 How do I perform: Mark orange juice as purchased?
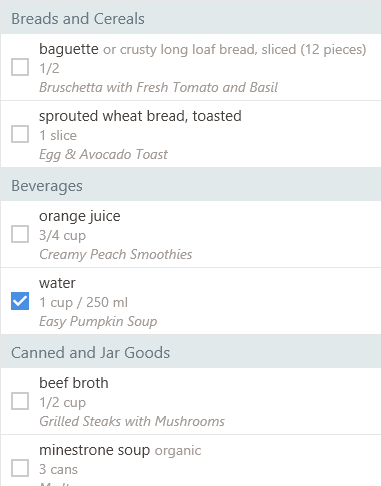(x=20, y=234)
